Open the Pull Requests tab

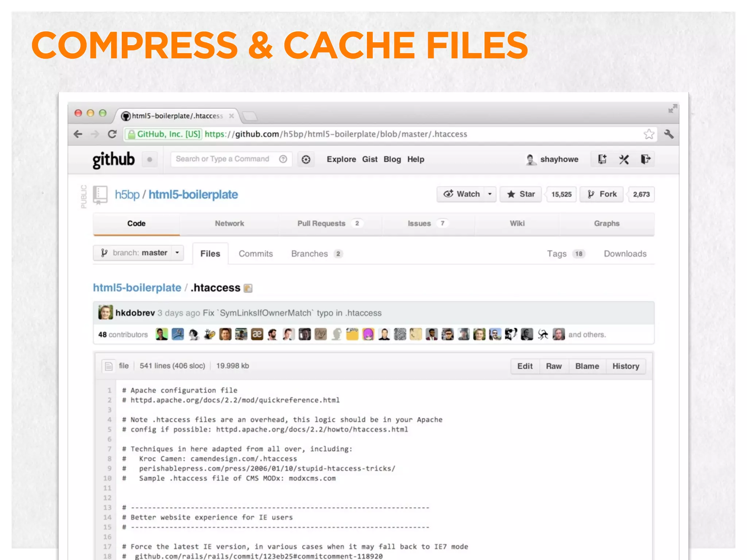[x=330, y=223]
